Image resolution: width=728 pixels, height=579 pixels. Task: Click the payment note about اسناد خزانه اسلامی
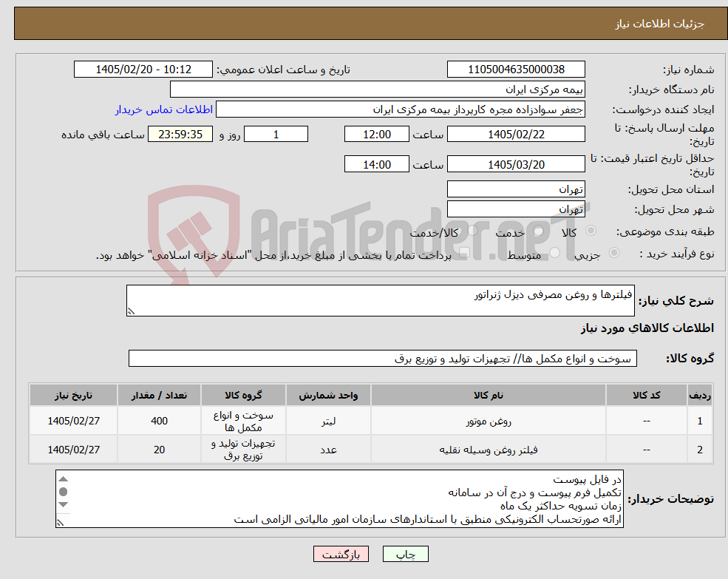coord(273,255)
